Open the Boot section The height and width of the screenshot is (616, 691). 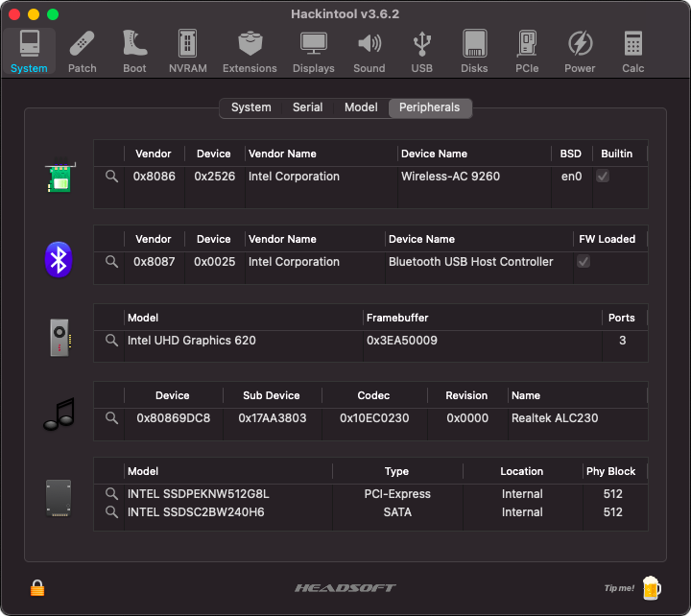(134, 51)
